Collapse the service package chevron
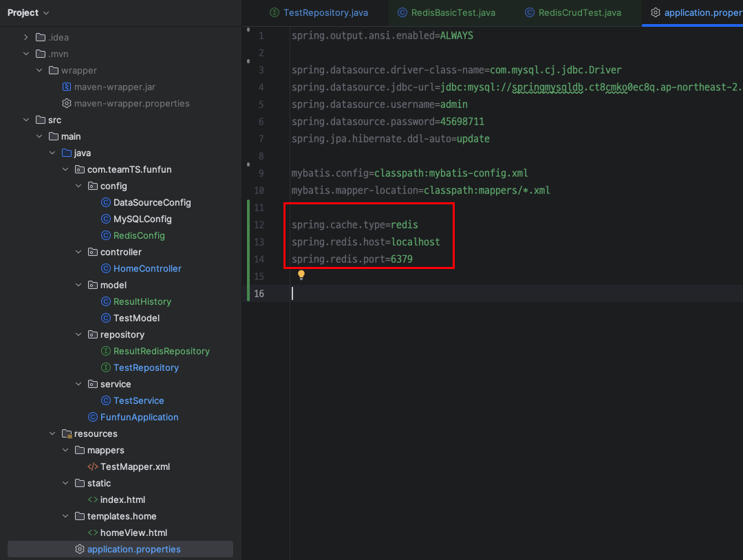 [x=78, y=385]
